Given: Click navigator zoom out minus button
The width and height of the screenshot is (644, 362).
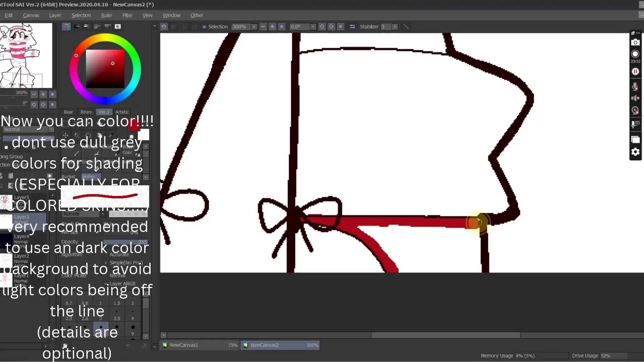Looking at the screenshot, I should click(34, 95).
